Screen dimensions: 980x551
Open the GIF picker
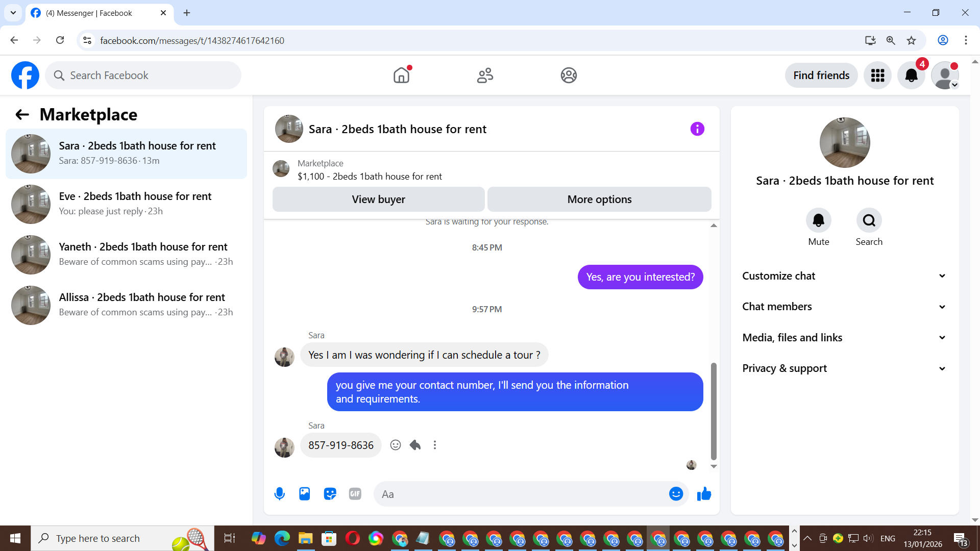tap(355, 494)
